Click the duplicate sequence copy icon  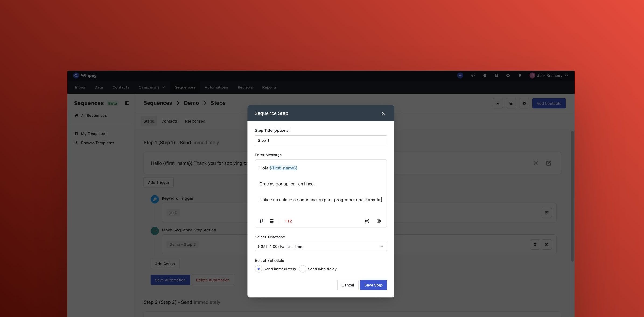(511, 103)
